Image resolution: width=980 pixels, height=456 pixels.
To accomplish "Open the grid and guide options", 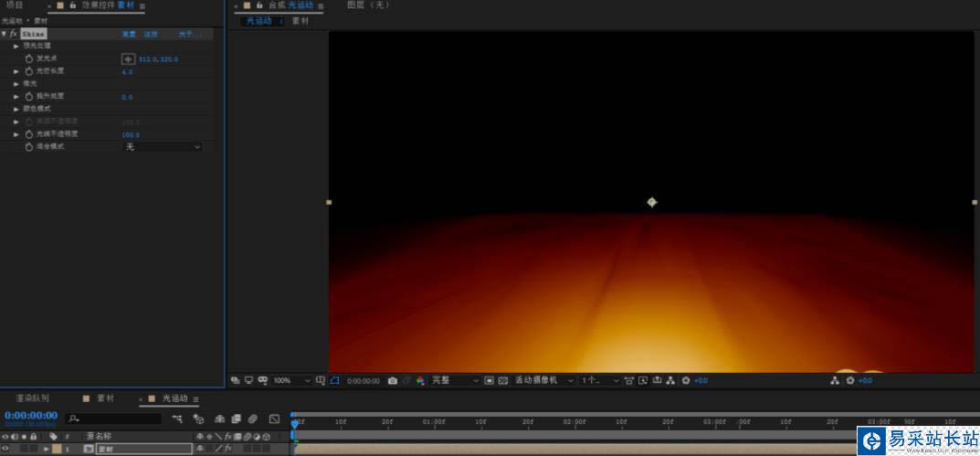I will (321, 380).
